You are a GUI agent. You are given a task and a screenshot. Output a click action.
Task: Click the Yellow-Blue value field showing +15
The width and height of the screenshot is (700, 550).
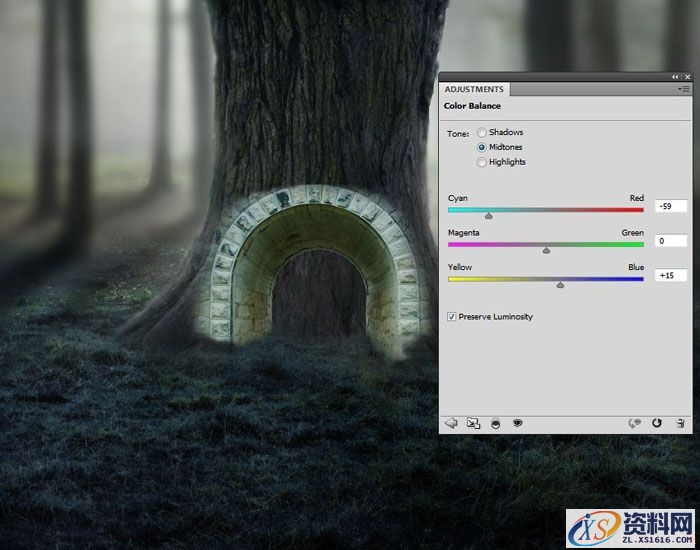click(x=670, y=275)
